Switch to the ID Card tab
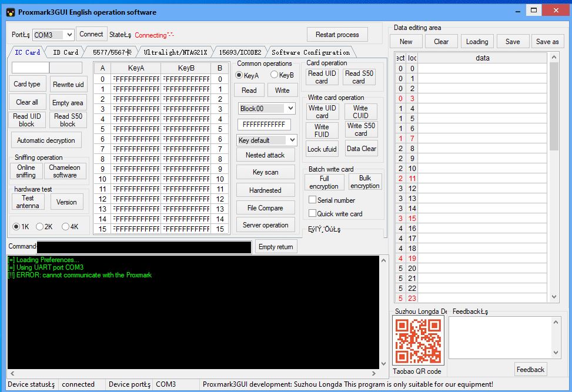Image resolution: width=572 pixels, height=392 pixels. pyautogui.click(x=65, y=52)
